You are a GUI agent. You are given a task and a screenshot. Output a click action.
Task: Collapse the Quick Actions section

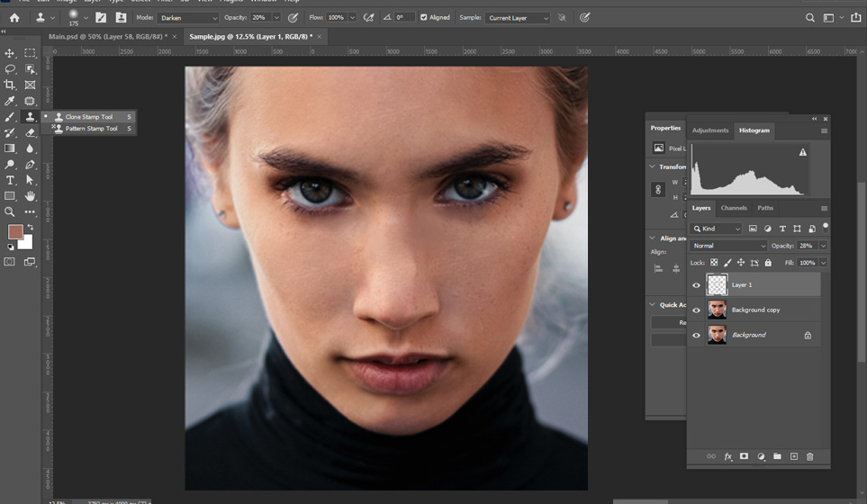tap(653, 304)
